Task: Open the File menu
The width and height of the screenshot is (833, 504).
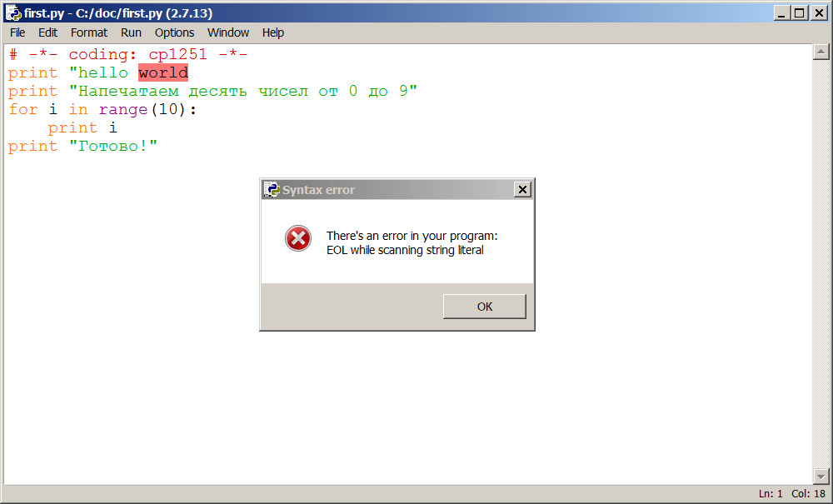Action: [17, 33]
